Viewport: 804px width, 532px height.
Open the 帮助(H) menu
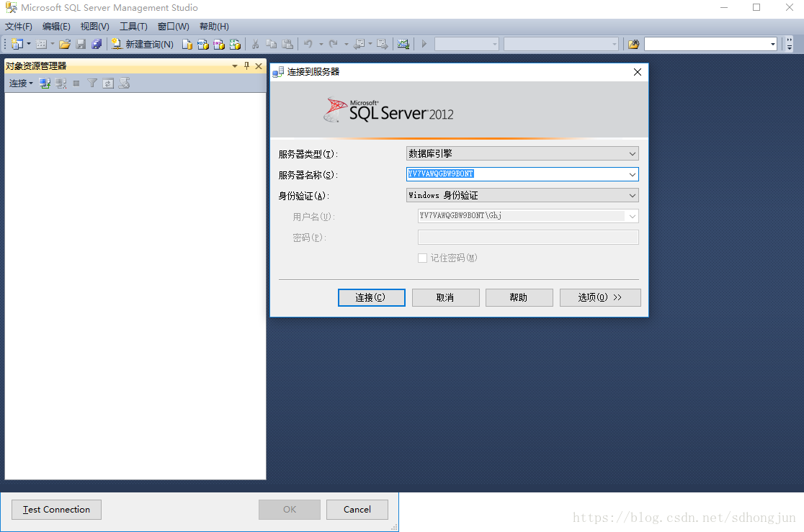214,26
